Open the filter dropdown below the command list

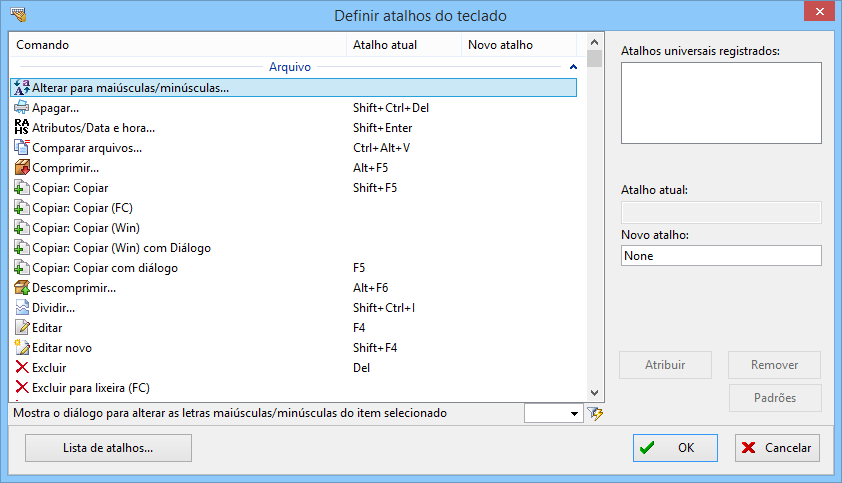coord(574,413)
